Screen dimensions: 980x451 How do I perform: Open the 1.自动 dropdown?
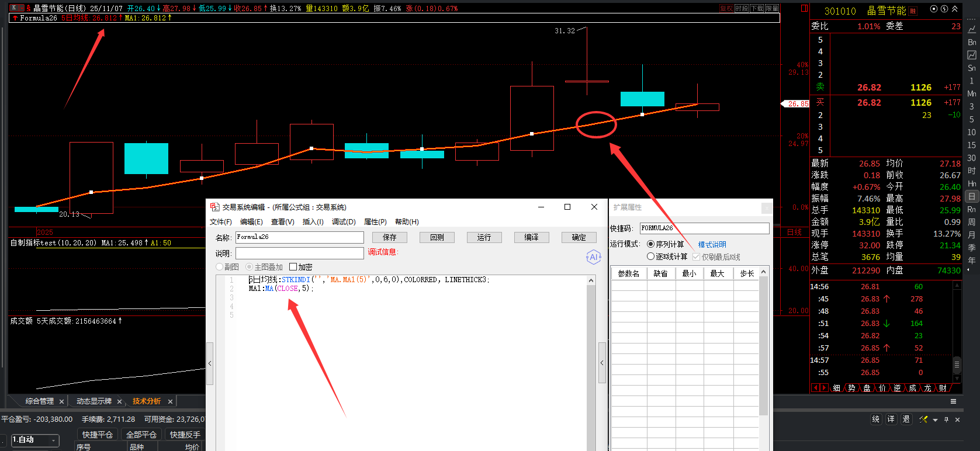pyautogui.click(x=35, y=440)
